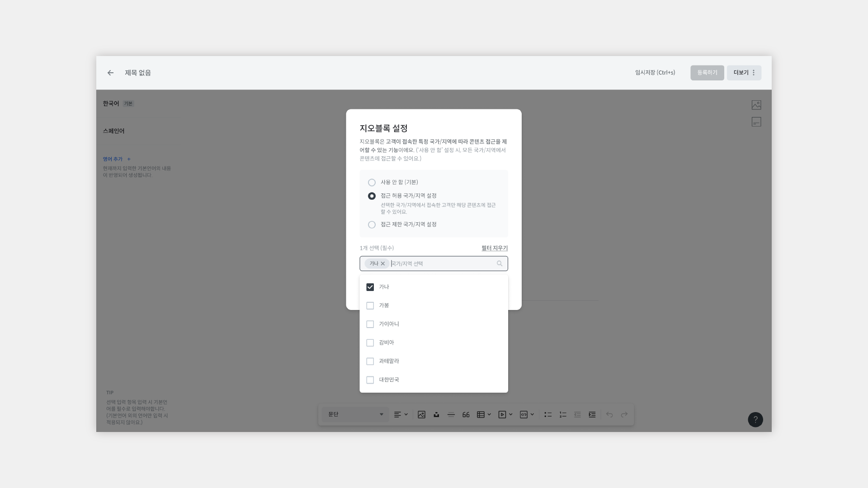Go back using the left arrow icon
This screenshot has height=488, width=868.
click(x=110, y=73)
